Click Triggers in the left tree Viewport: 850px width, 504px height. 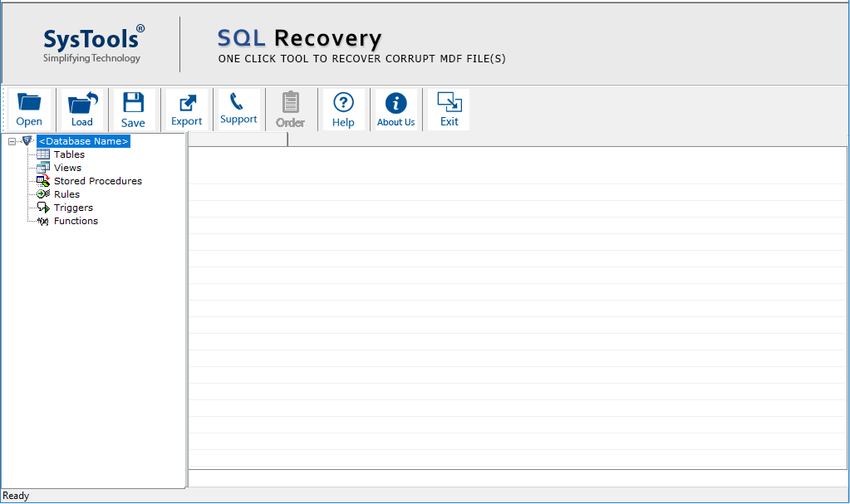point(73,208)
